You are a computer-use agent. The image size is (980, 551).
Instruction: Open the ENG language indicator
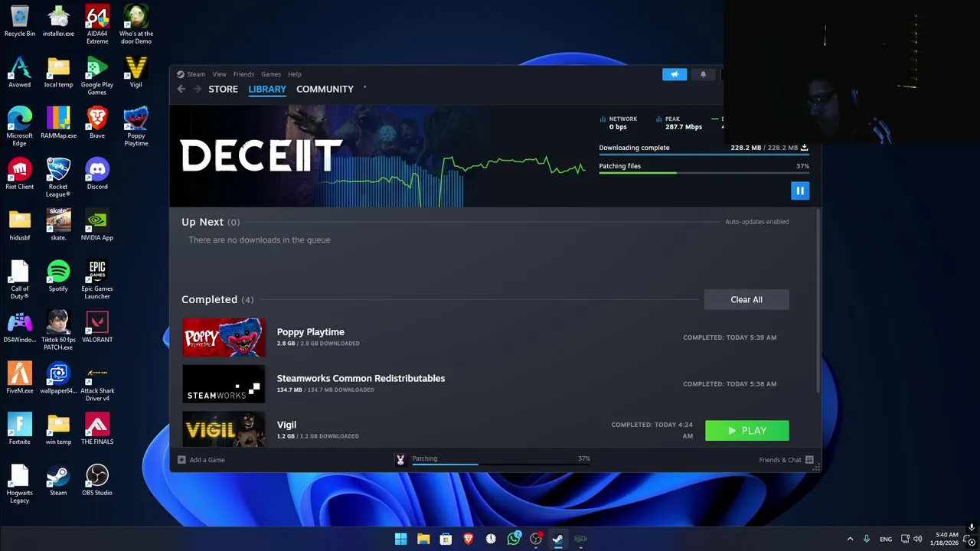tap(886, 539)
